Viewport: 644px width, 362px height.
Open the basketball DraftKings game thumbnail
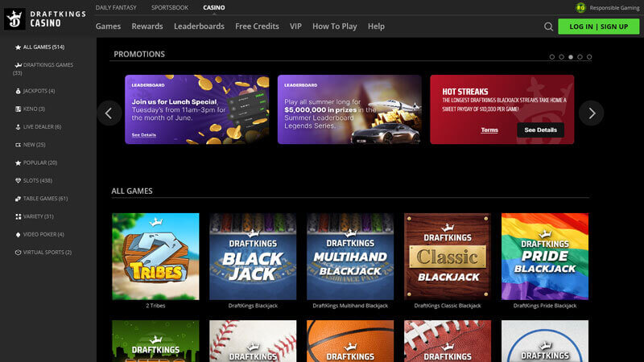(350, 341)
